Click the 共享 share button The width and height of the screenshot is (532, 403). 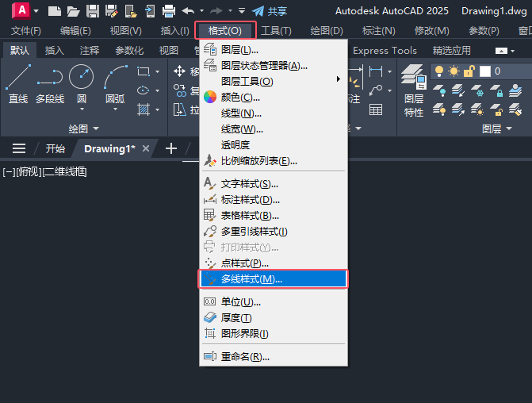(270, 11)
